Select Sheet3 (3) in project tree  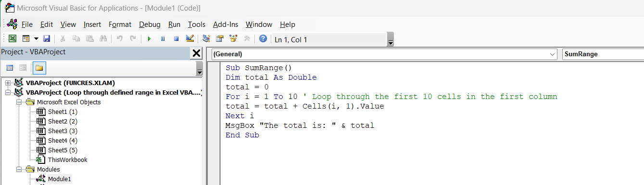tap(63, 131)
